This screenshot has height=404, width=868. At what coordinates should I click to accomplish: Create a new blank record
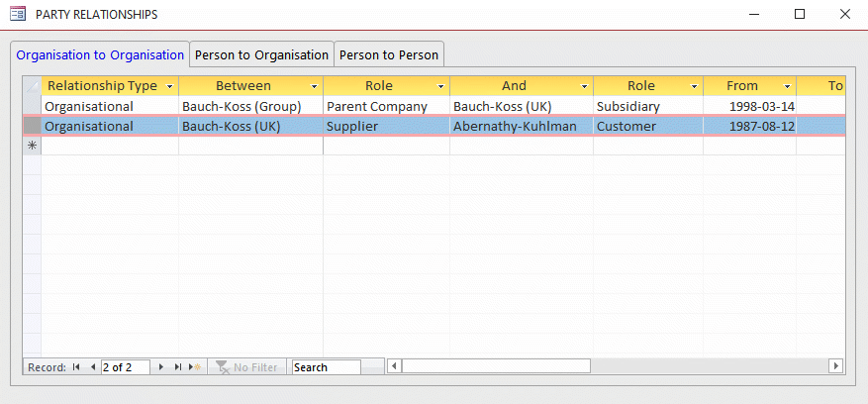point(195,367)
